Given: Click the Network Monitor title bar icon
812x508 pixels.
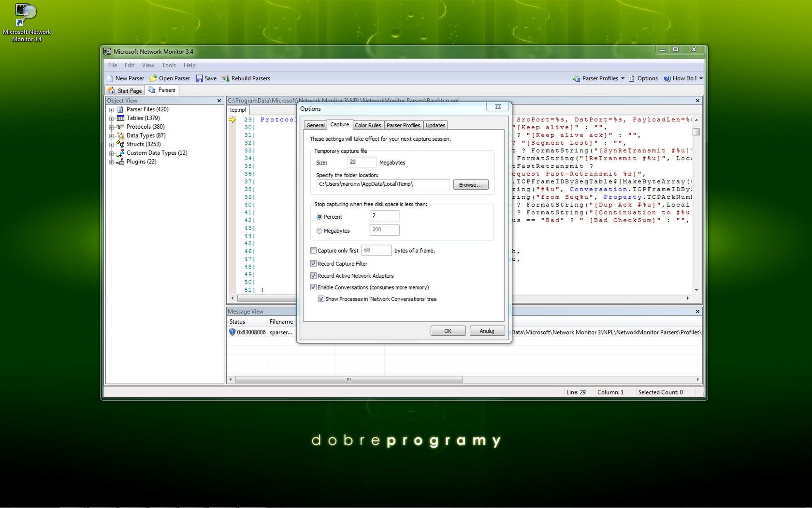Looking at the screenshot, I should (x=107, y=51).
